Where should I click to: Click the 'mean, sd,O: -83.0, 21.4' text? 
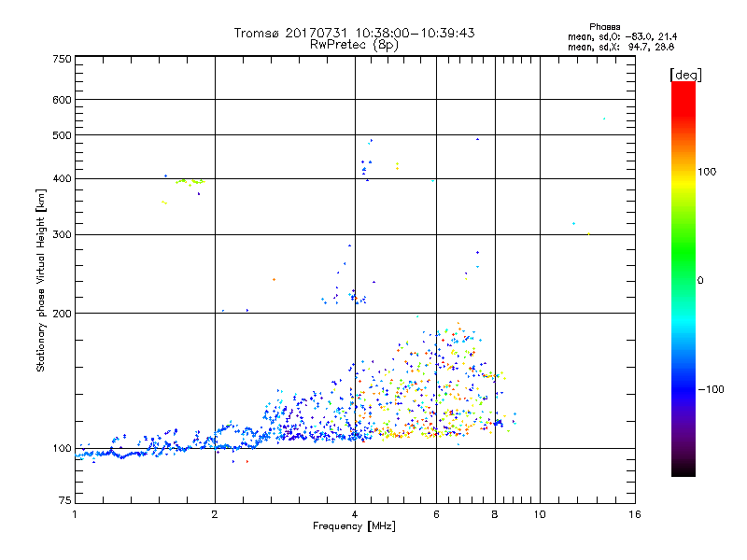pos(622,36)
